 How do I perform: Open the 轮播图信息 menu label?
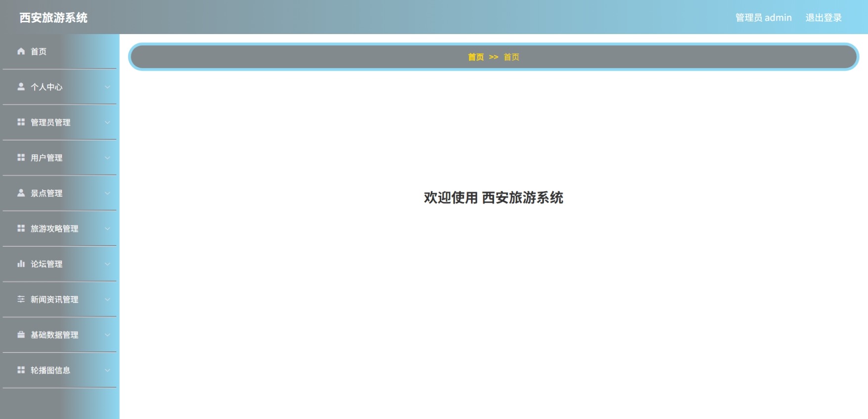50,371
